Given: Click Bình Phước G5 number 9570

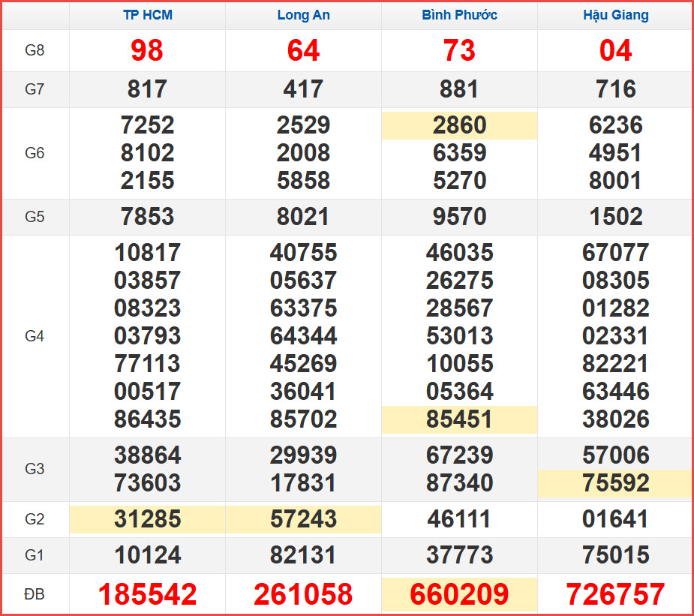Looking at the screenshot, I should (x=459, y=217).
